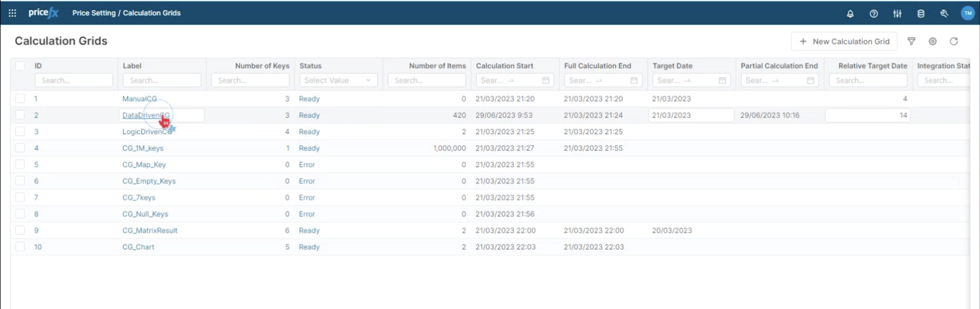Image resolution: width=980 pixels, height=309 pixels.
Task: Click Price Setting breadcrumb
Action: [94, 13]
